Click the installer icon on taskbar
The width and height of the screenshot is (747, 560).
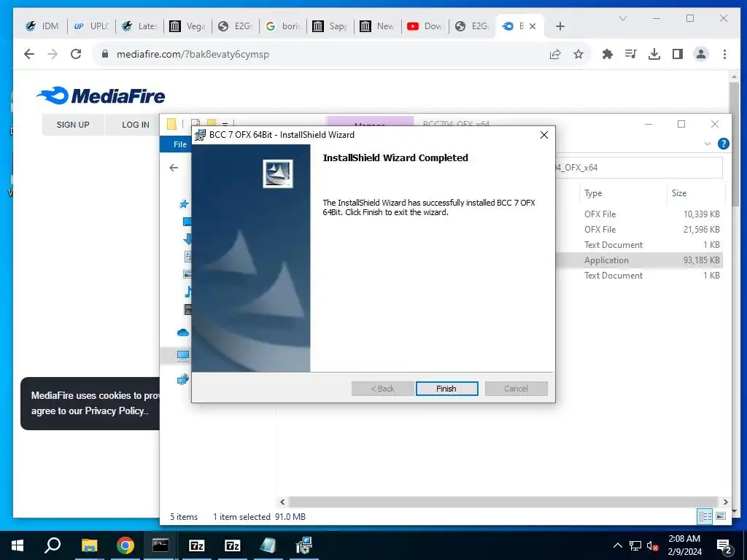coord(303,545)
